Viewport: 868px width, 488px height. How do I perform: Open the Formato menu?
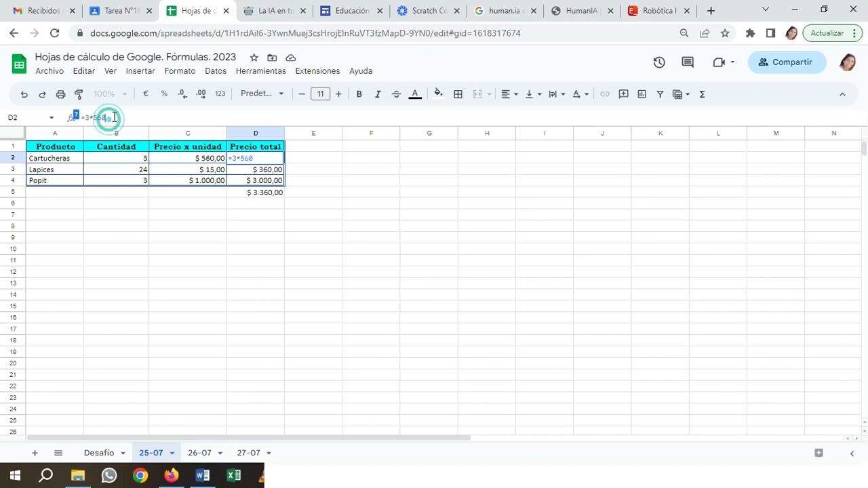click(180, 71)
